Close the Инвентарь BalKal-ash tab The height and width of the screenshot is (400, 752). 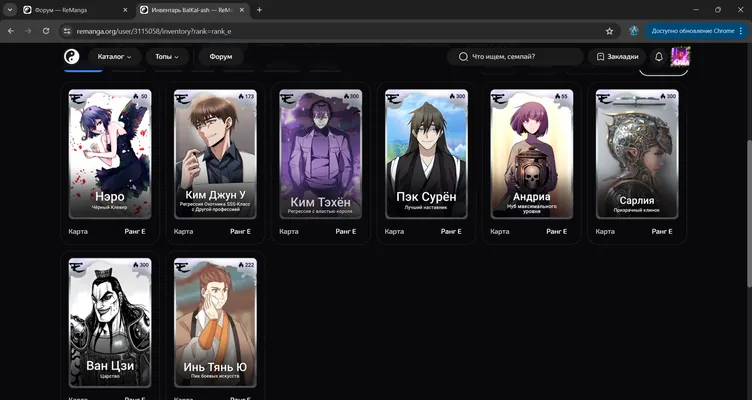pos(240,10)
